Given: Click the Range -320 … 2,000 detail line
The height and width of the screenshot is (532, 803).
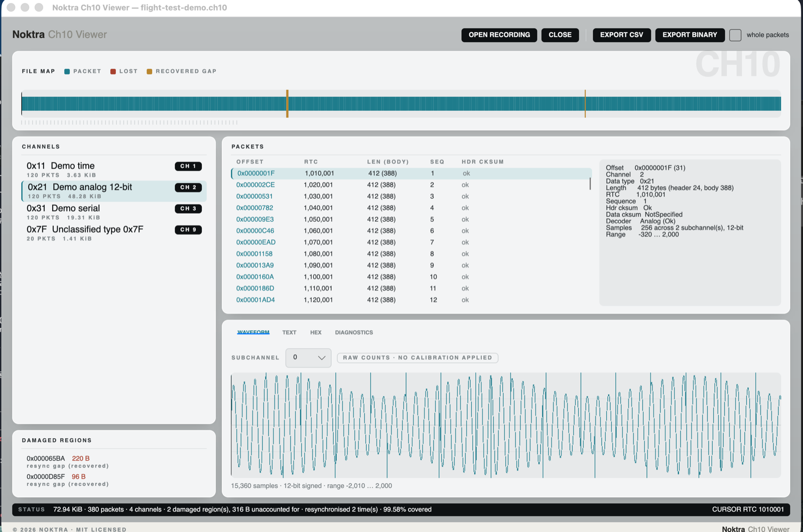Looking at the screenshot, I should click(642, 234).
